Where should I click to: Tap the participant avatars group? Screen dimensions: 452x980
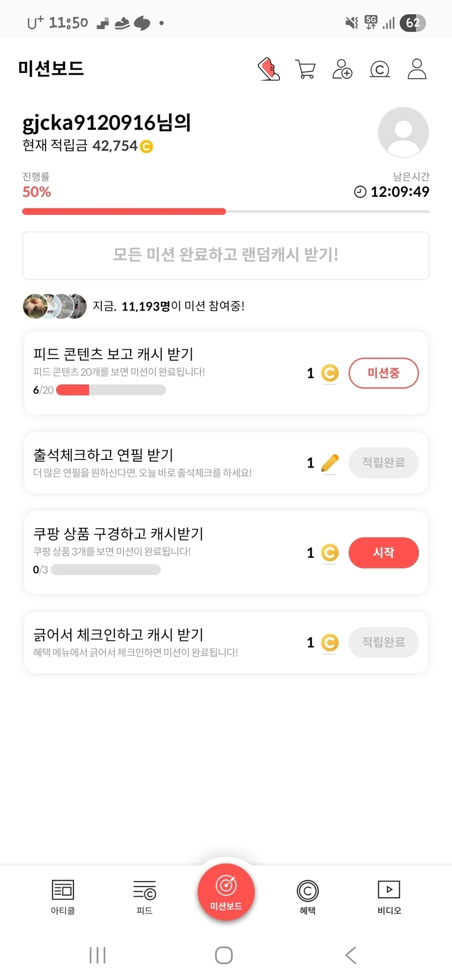pos(54,306)
